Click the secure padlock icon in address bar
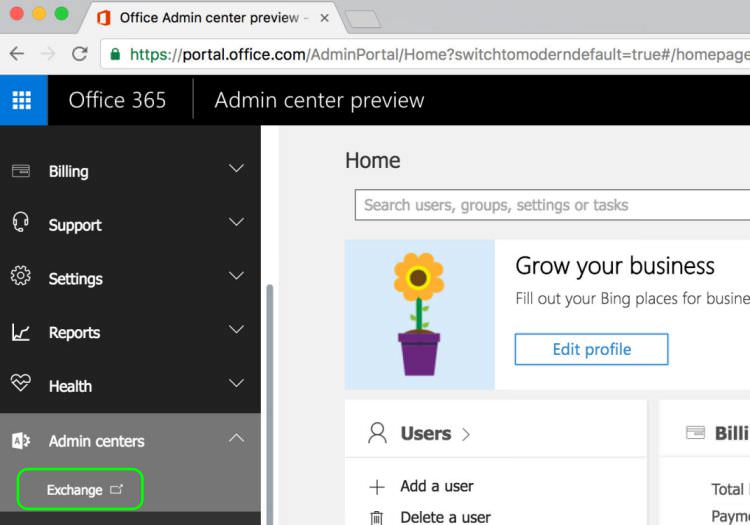Image resolution: width=750 pixels, height=525 pixels. 115,54
